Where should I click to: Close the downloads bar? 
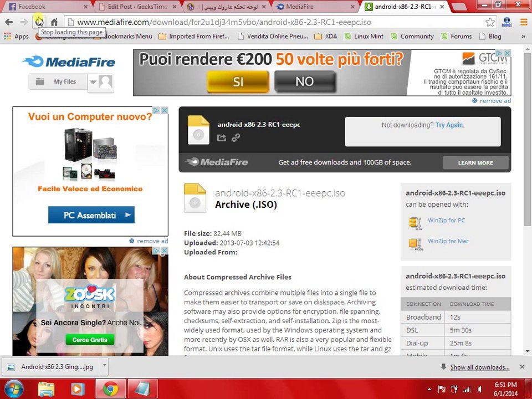(x=522, y=367)
